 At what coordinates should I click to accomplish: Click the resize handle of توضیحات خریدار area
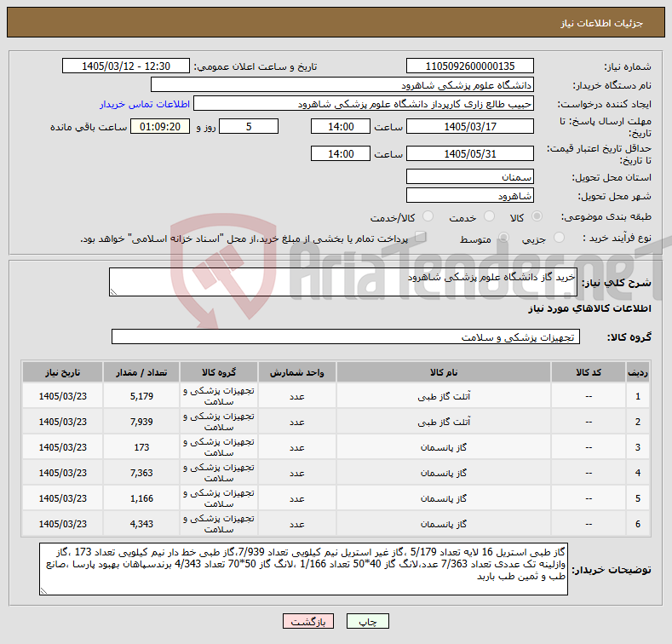click(x=43, y=591)
